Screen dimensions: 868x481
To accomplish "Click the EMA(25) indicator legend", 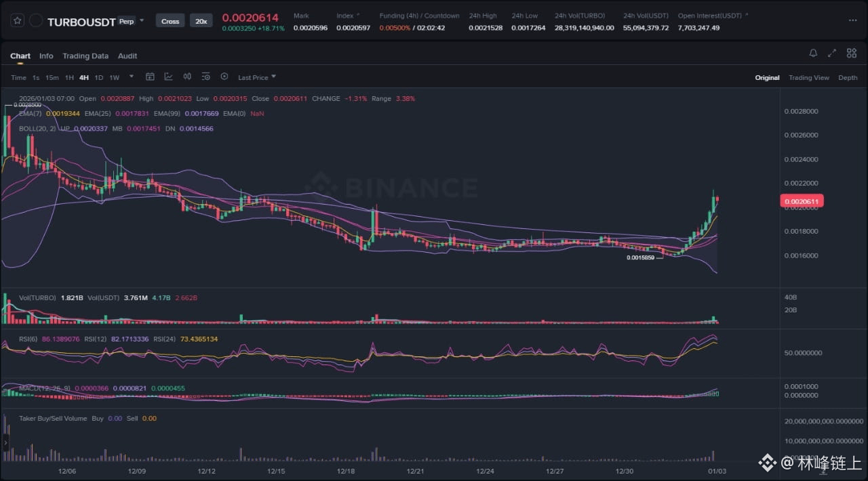I will pyautogui.click(x=98, y=113).
